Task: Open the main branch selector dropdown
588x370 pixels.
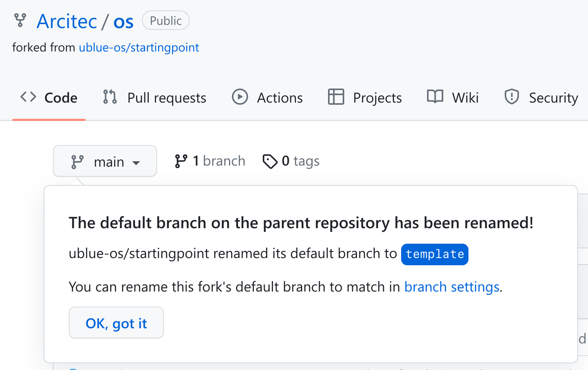Action: (105, 161)
